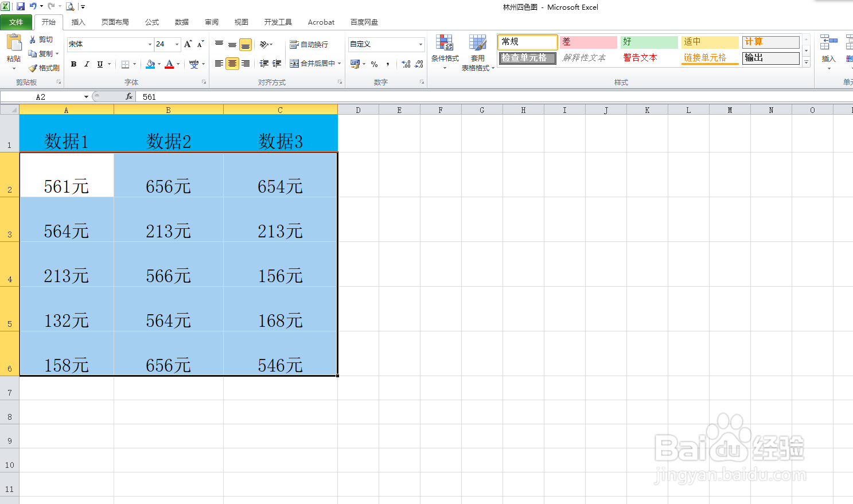Click the Decrease Decimal icon

(x=419, y=64)
